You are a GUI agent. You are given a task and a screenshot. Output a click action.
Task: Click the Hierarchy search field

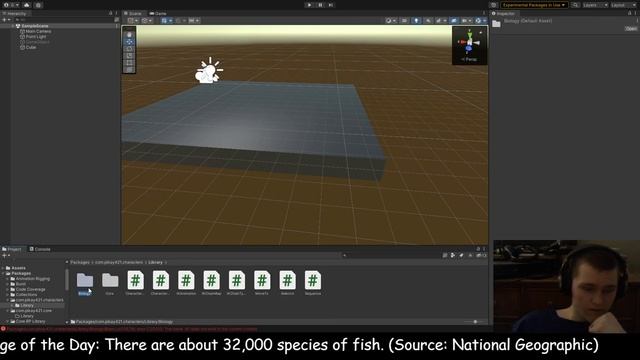click(x=65, y=20)
